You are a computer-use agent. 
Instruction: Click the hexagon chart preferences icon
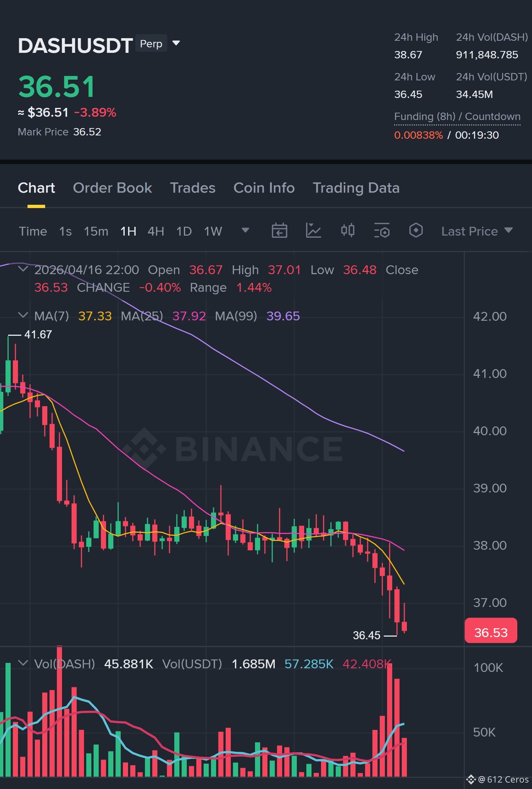(416, 231)
